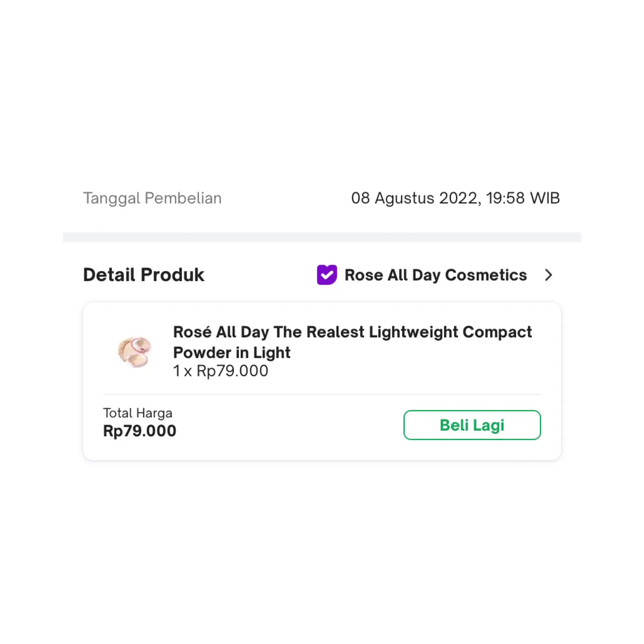Click Rosé All Day Compact Powder name

pos(352,342)
